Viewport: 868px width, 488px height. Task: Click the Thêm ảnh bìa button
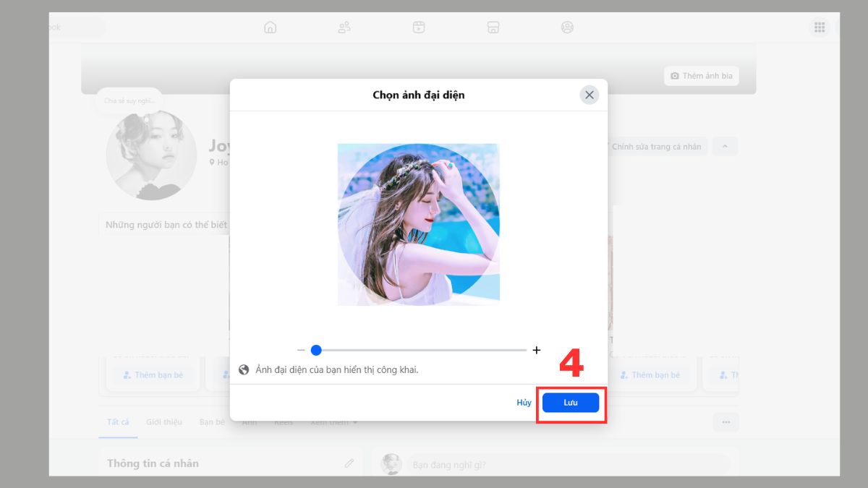coord(701,76)
